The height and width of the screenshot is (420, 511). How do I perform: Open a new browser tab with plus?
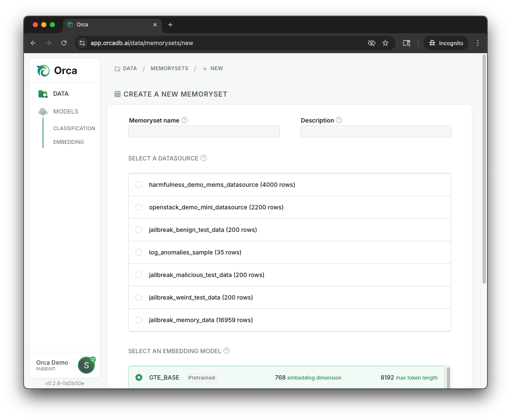[x=170, y=25]
